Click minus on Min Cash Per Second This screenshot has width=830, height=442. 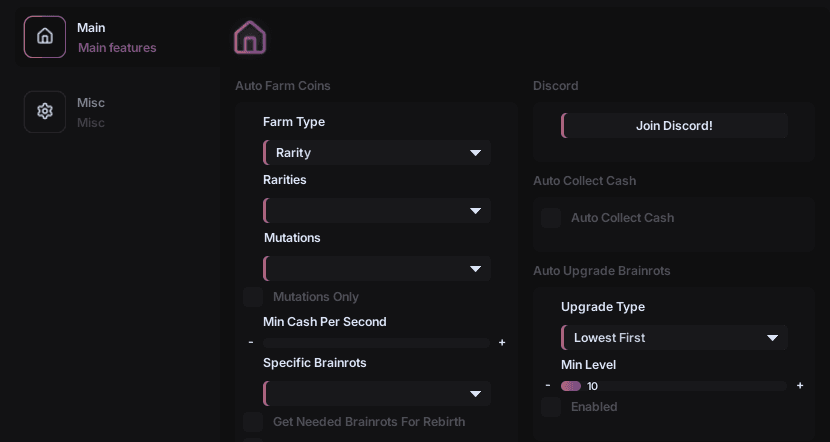pyautogui.click(x=251, y=342)
